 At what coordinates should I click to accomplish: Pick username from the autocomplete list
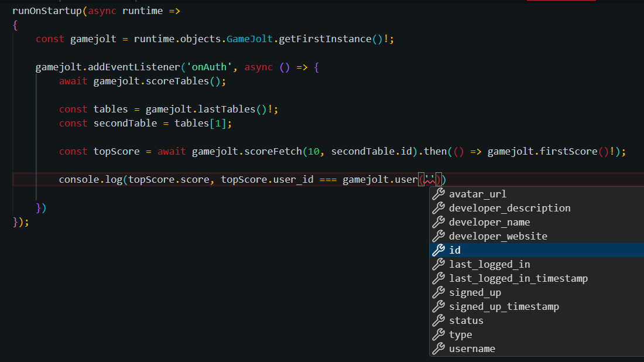(x=537, y=349)
